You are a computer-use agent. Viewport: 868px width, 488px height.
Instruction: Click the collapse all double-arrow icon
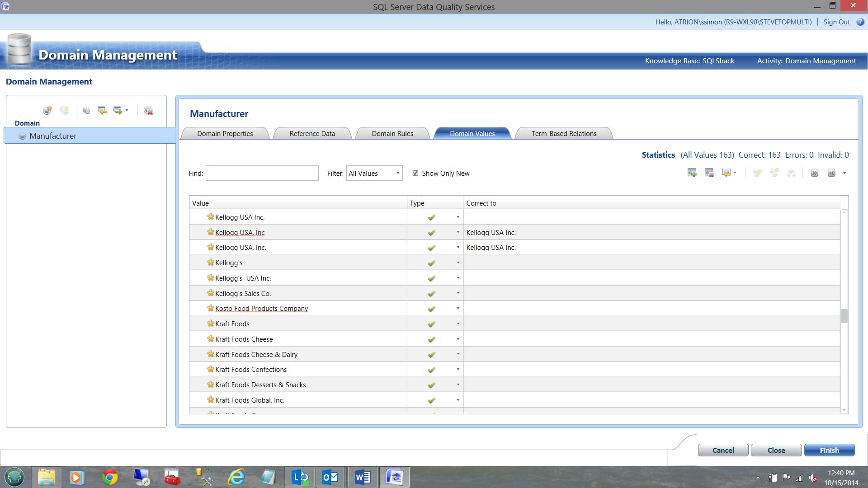pyautogui.click(x=831, y=173)
